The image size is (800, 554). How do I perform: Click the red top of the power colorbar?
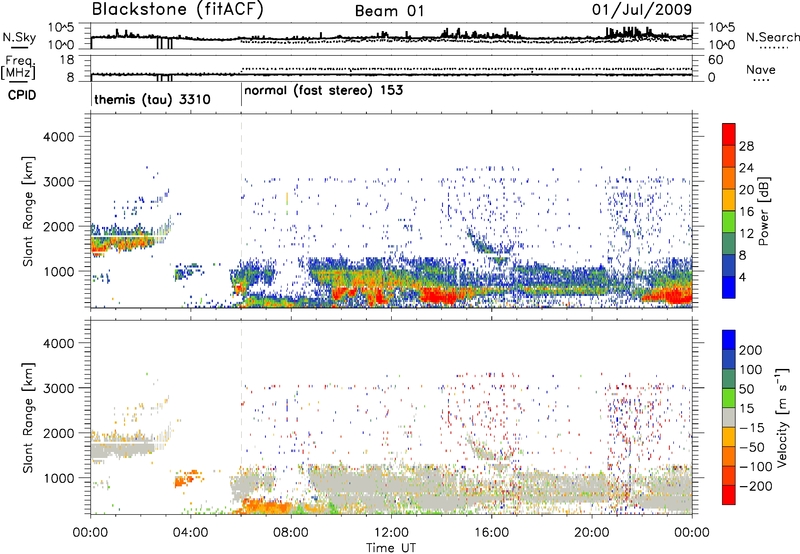[729, 134]
